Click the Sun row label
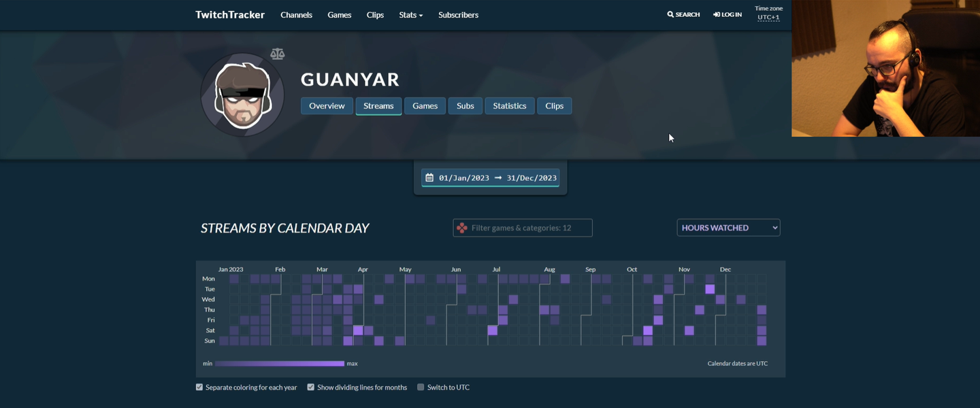Viewport: 980px width, 408px height. [x=210, y=341]
